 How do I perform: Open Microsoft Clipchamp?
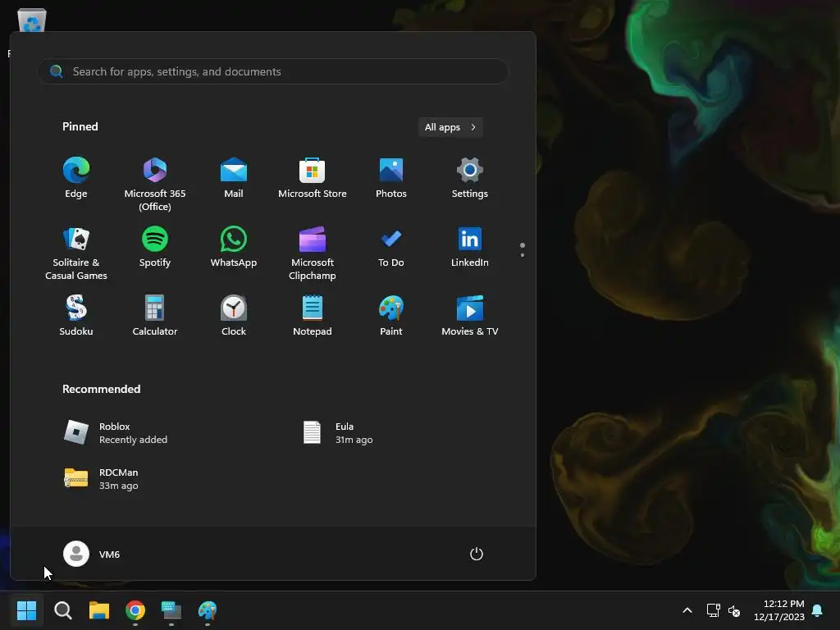click(x=313, y=253)
